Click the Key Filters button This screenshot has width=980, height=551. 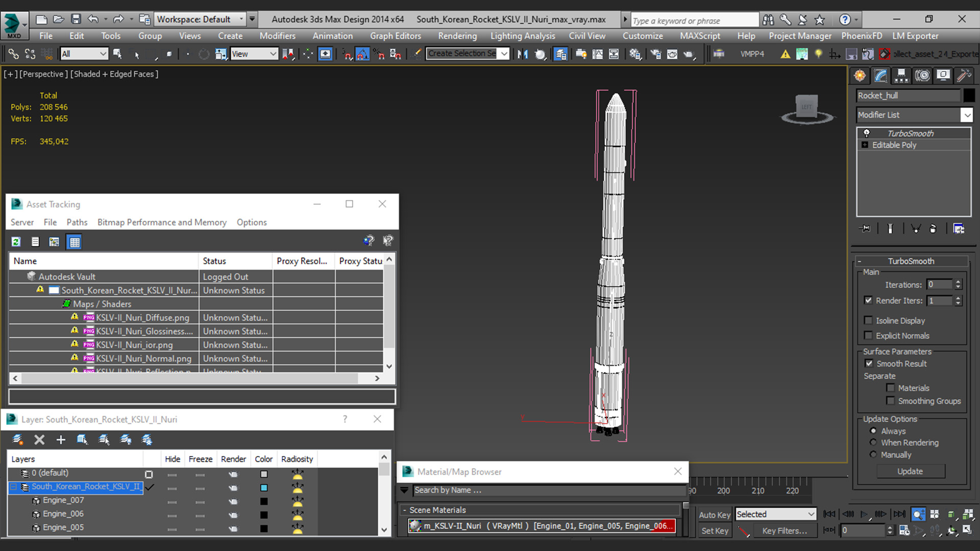(785, 531)
